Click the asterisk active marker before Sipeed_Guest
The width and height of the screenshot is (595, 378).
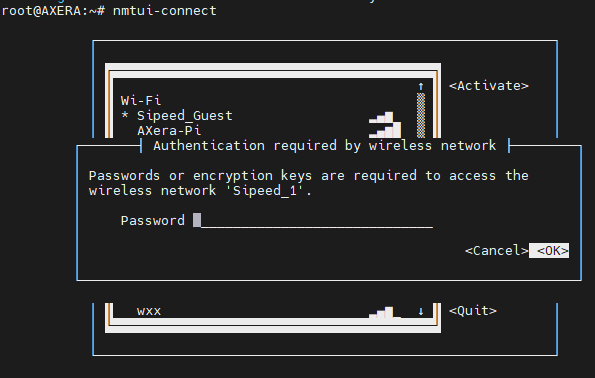pos(125,115)
